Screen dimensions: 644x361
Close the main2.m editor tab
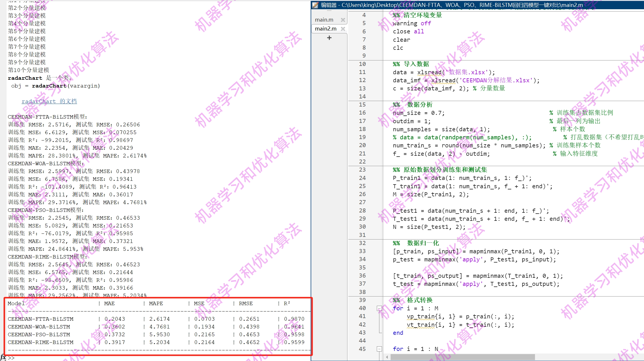(x=343, y=29)
